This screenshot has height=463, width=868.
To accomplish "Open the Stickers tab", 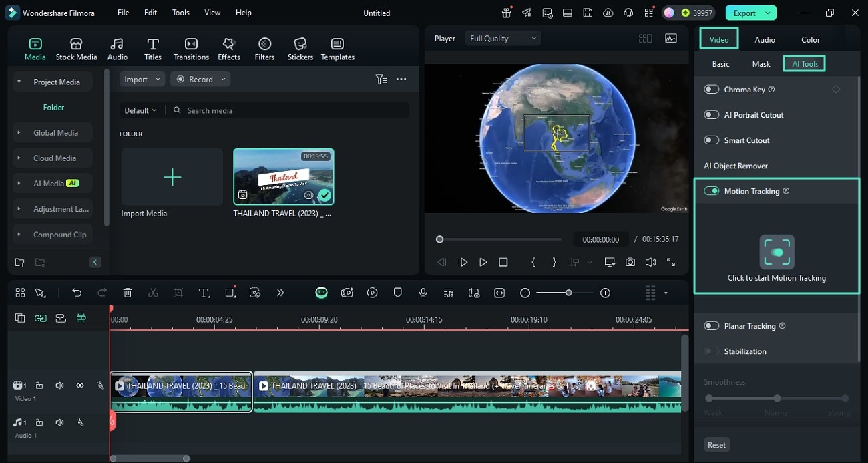I will (x=300, y=49).
